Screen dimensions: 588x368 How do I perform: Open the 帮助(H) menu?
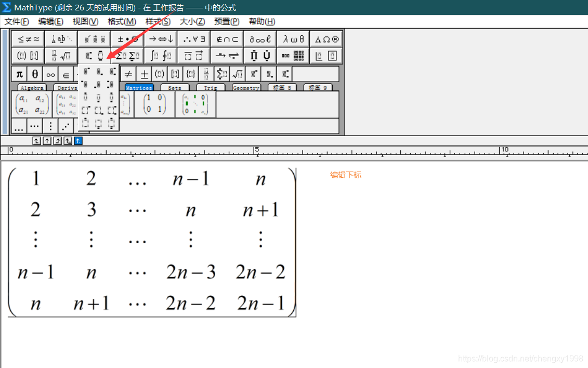pyautogui.click(x=262, y=21)
